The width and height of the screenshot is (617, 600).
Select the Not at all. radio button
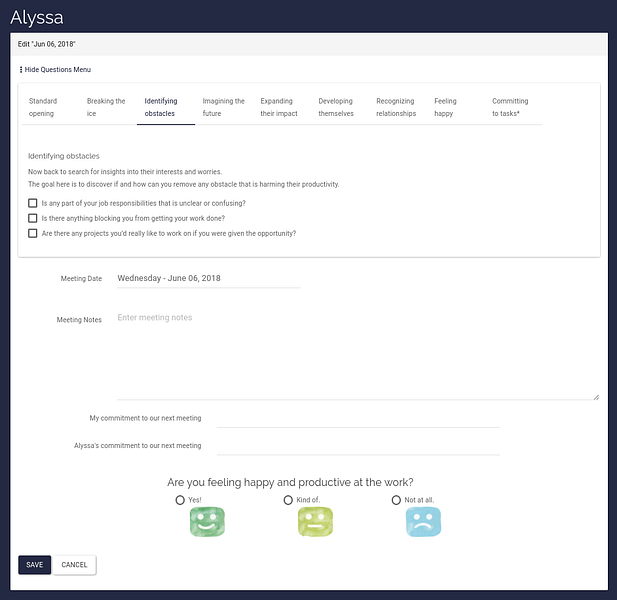click(x=396, y=500)
